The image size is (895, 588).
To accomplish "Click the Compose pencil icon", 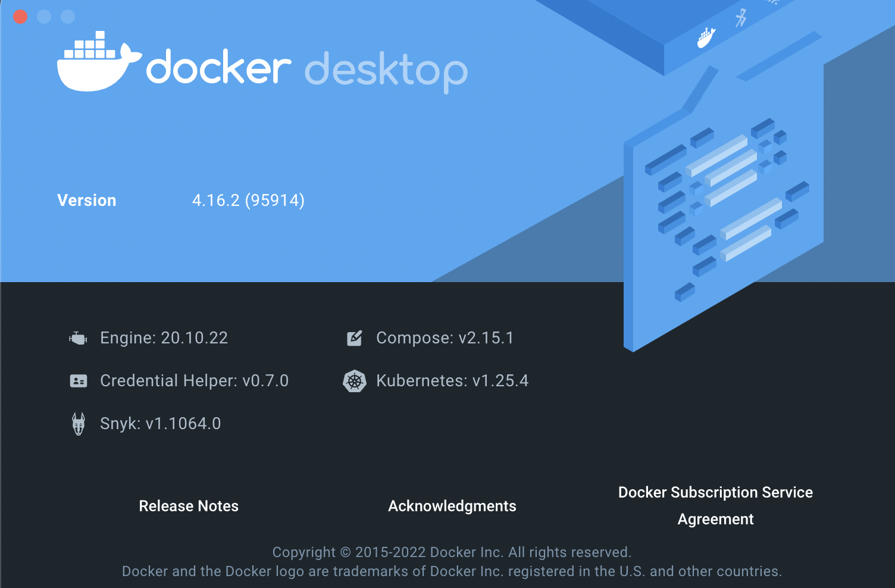I will (x=355, y=337).
